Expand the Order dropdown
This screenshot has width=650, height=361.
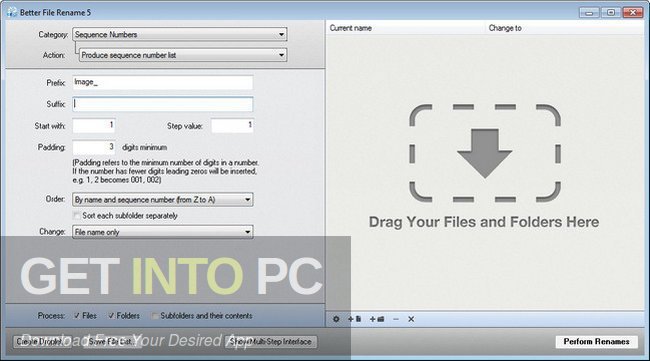pos(162,200)
